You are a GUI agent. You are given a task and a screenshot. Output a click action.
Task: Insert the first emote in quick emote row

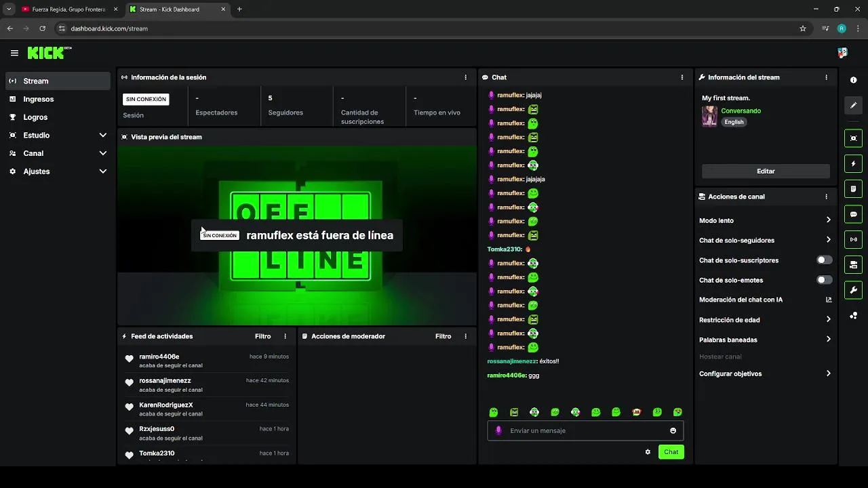tap(494, 412)
